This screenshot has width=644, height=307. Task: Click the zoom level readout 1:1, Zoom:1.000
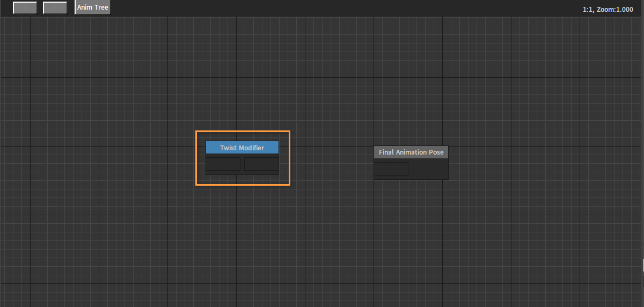pos(608,10)
